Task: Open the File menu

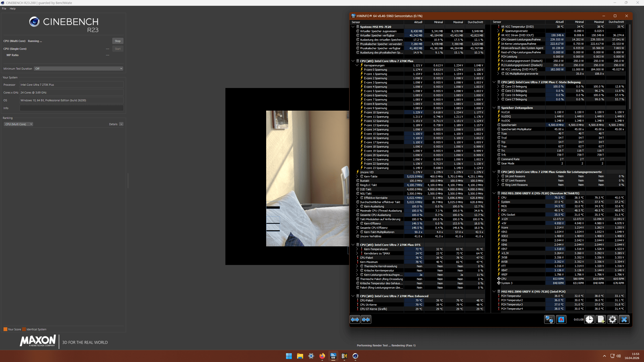Action: point(4,9)
